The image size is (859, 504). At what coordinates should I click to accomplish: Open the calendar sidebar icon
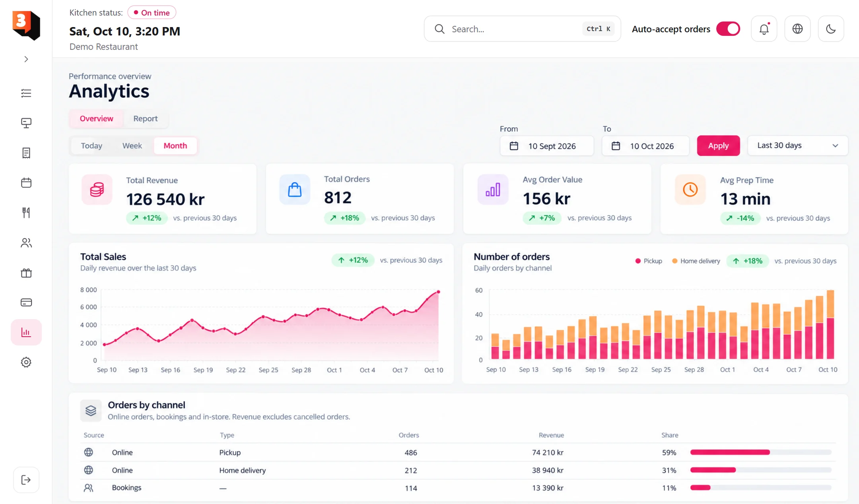[26, 183]
